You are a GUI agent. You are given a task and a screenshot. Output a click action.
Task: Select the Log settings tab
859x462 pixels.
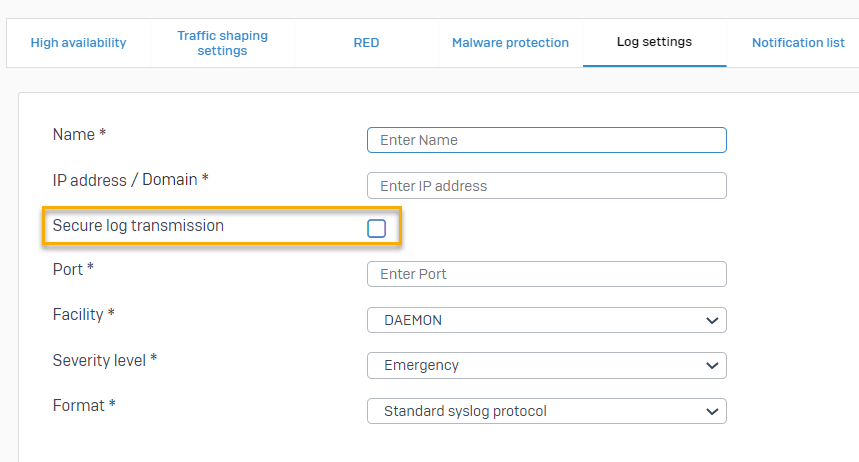coord(654,42)
